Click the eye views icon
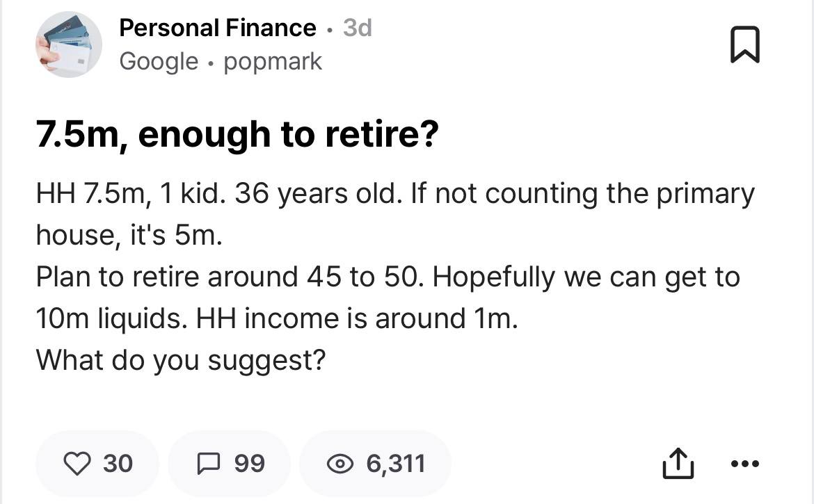The height and width of the screenshot is (504, 814). tap(339, 464)
